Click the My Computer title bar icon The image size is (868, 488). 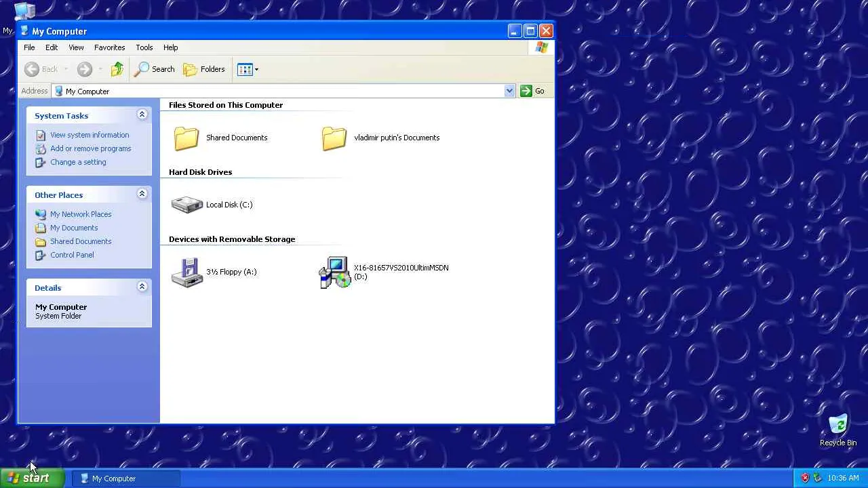coord(25,31)
